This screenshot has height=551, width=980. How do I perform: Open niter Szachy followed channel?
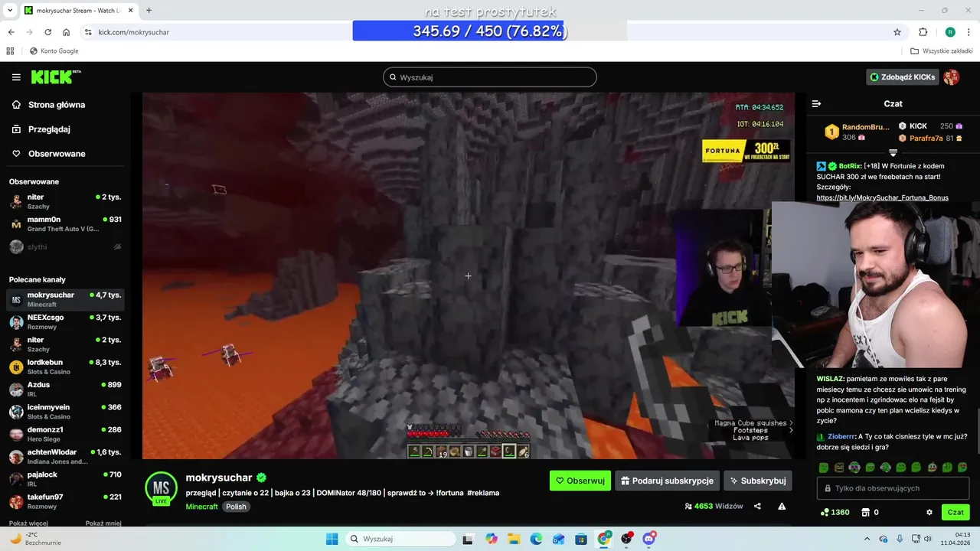tap(65, 201)
